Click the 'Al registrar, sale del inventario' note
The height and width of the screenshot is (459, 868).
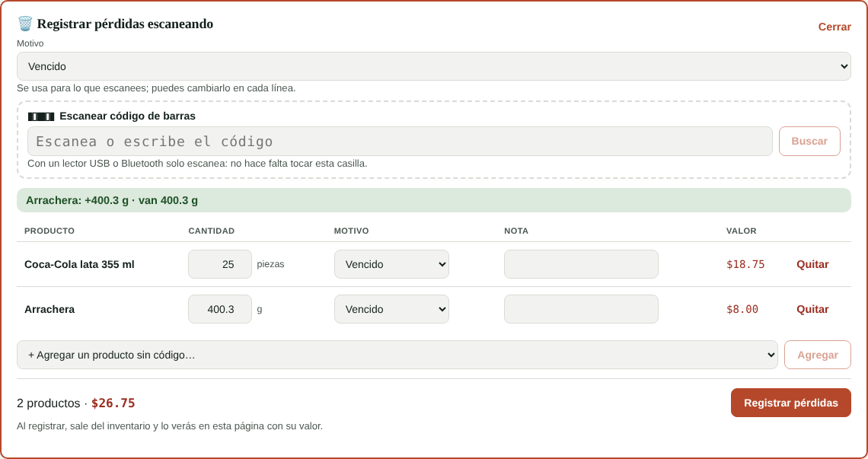(169, 426)
